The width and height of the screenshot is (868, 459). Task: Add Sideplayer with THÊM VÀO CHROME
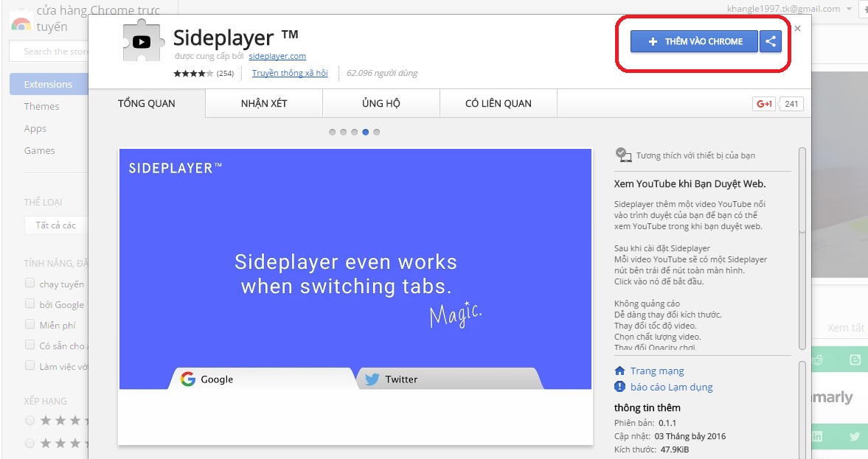tap(694, 41)
